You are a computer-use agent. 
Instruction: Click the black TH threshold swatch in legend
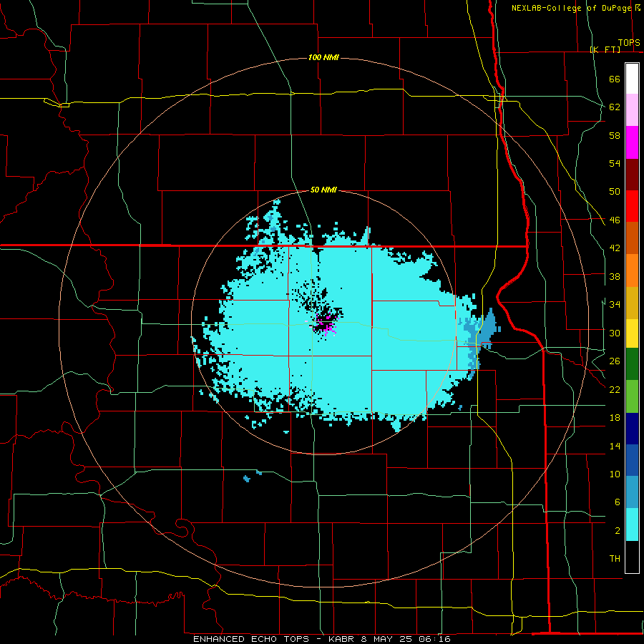tap(632, 557)
